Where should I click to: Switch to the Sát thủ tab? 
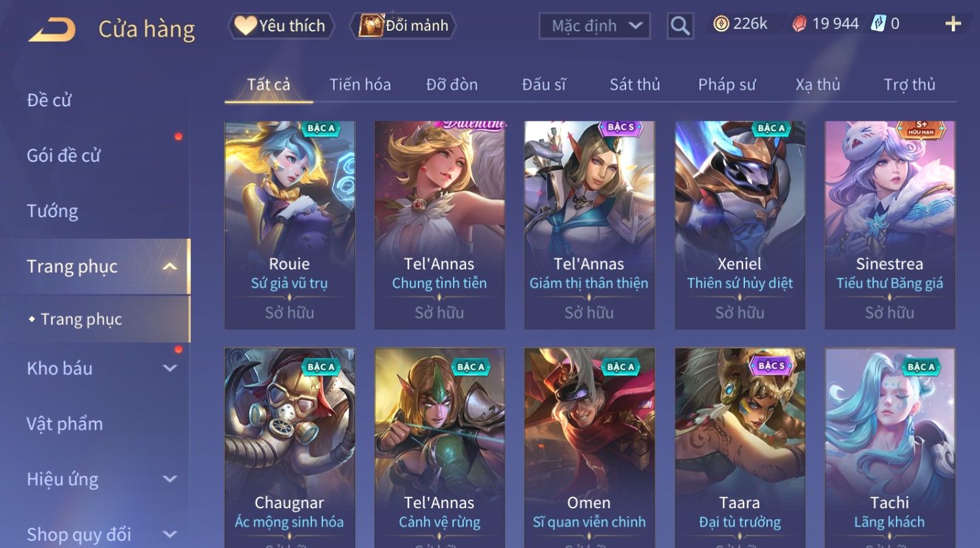point(635,85)
